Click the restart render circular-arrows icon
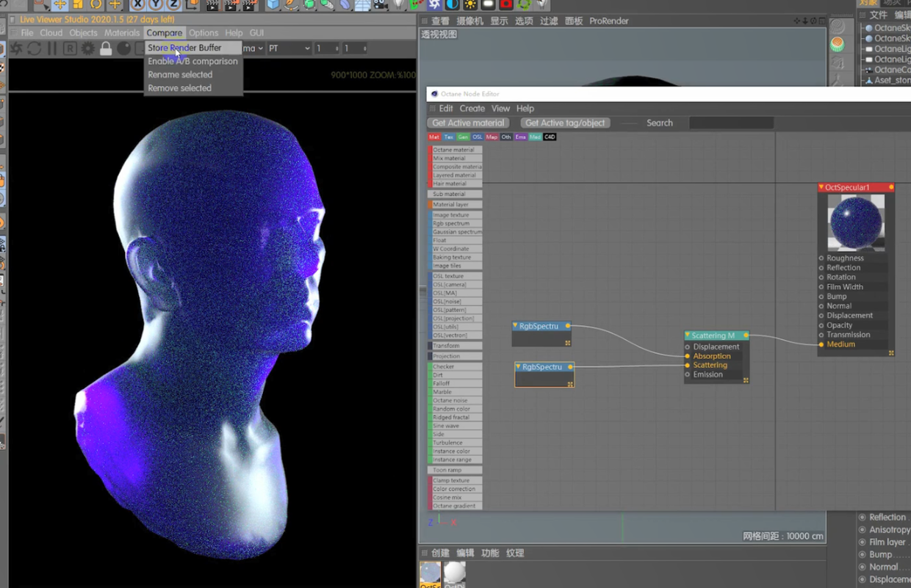The image size is (911, 588). 34,48
